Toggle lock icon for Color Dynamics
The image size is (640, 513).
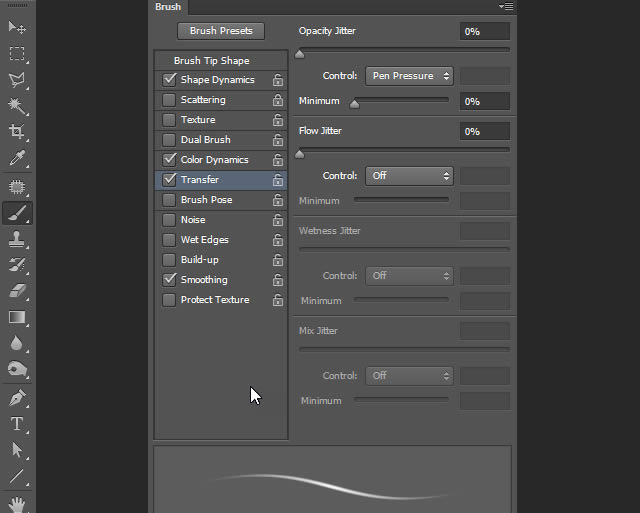coord(278,160)
